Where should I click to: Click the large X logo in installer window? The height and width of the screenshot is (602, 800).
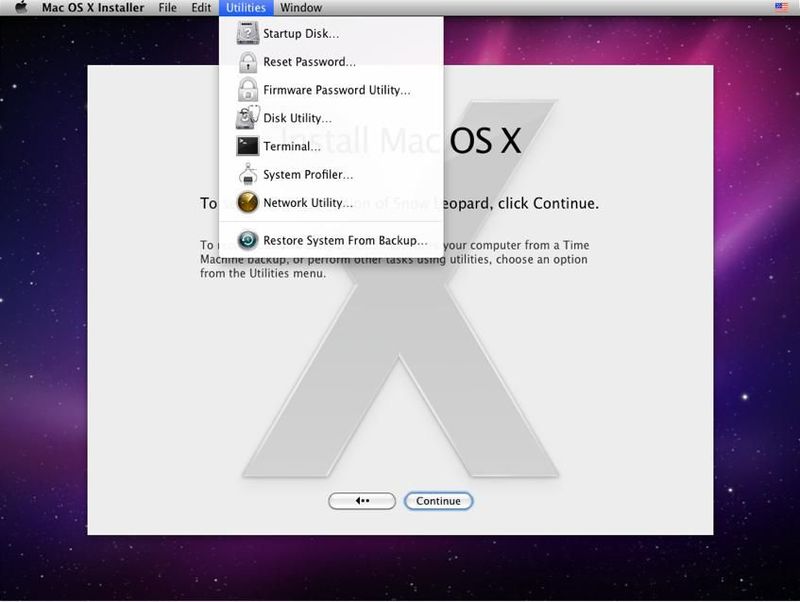click(x=400, y=380)
